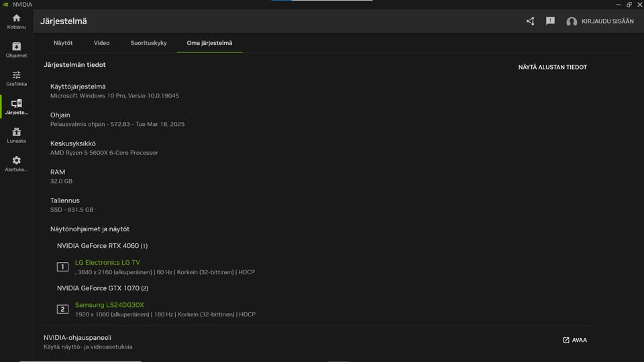Click the Näytönohjaimet ja näytöt label
The height and width of the screenshot is (362, 644).
click(x=89, y=229)
